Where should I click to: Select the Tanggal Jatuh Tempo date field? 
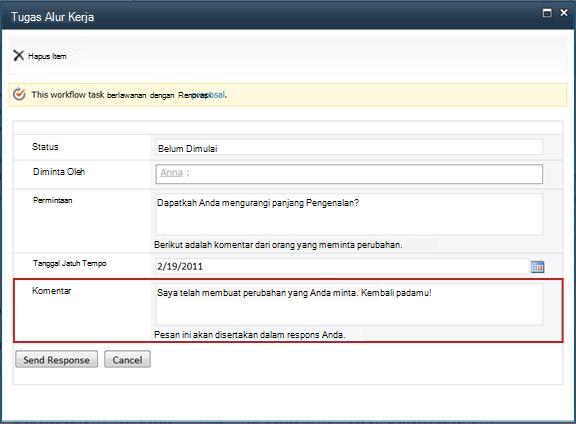point(342,266)
